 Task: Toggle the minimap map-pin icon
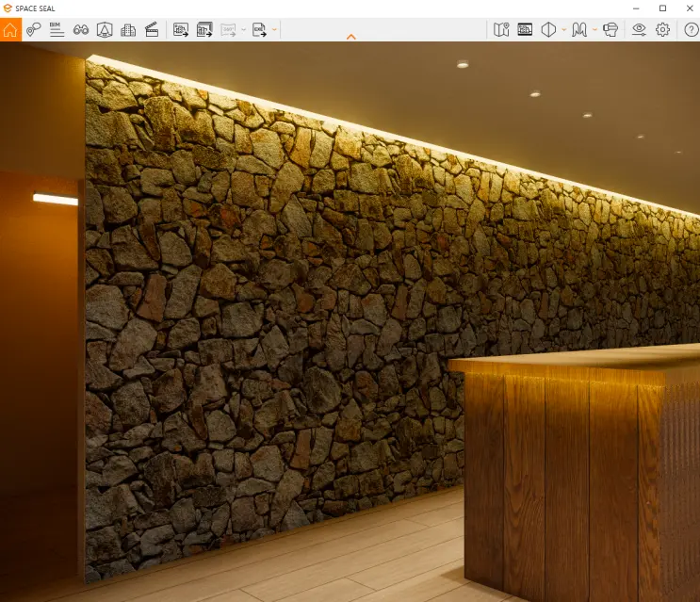(x=501, y=30)
